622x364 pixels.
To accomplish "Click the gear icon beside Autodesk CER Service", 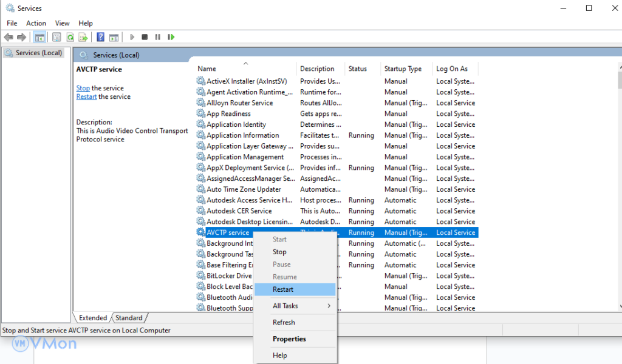I will 200,211.
